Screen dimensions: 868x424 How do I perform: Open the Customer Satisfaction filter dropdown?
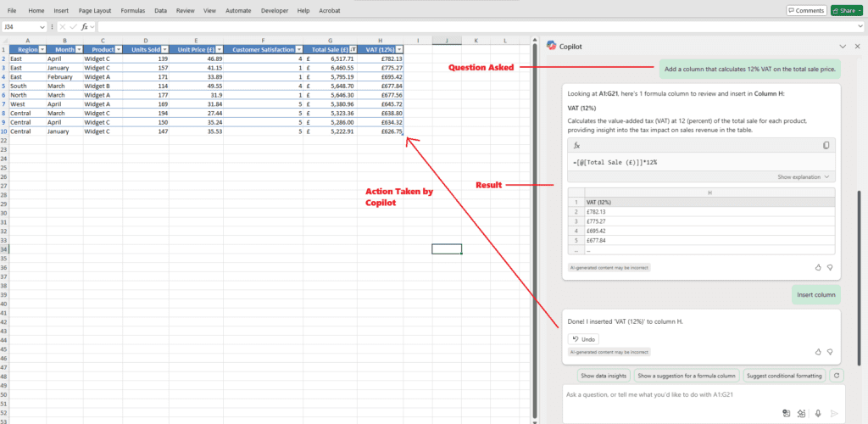pos(299,50)
